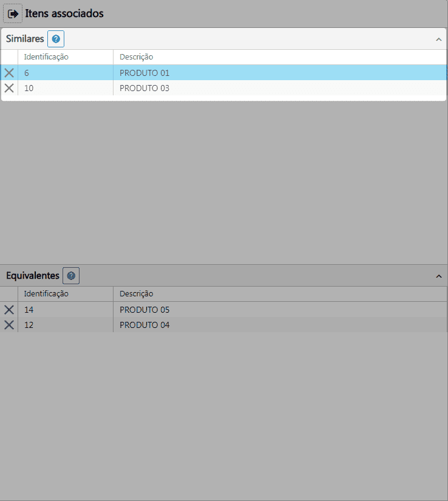
Task: Select the PRODUTO 05 description cell
Action: point(144,310)
